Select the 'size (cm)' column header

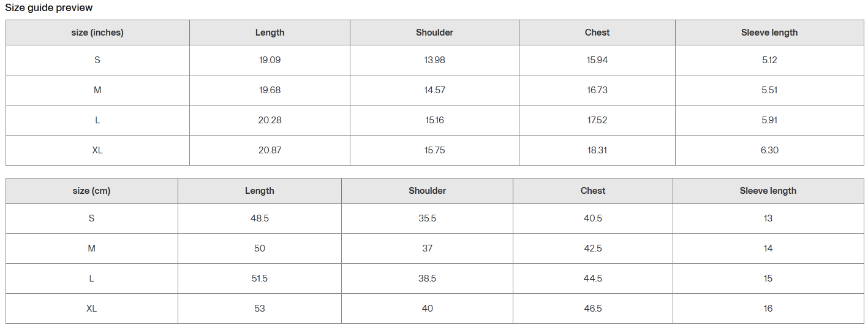pos(91,191)
